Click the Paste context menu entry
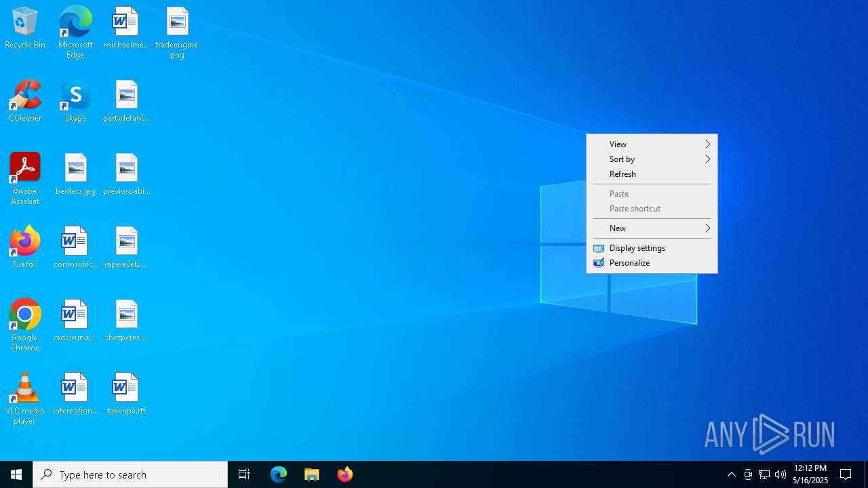The image size is (868, 488). (x=652, y=194)
